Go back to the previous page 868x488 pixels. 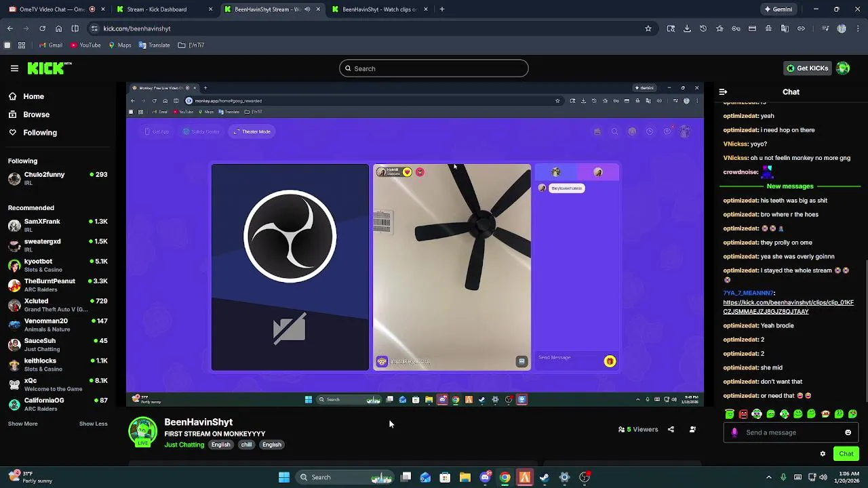coord(10,28)
